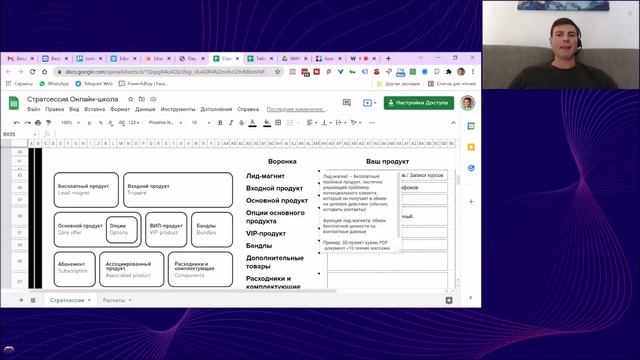Click the Лид-магнит product input cell
Viewport: 640px width, 360px height.
point(387,175)
